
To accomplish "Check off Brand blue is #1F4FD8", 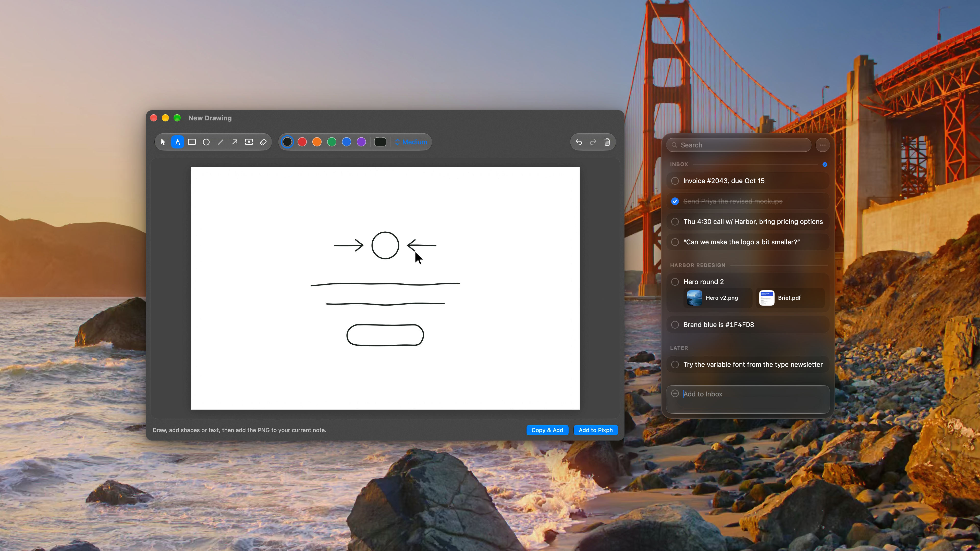I will [675, 325].
